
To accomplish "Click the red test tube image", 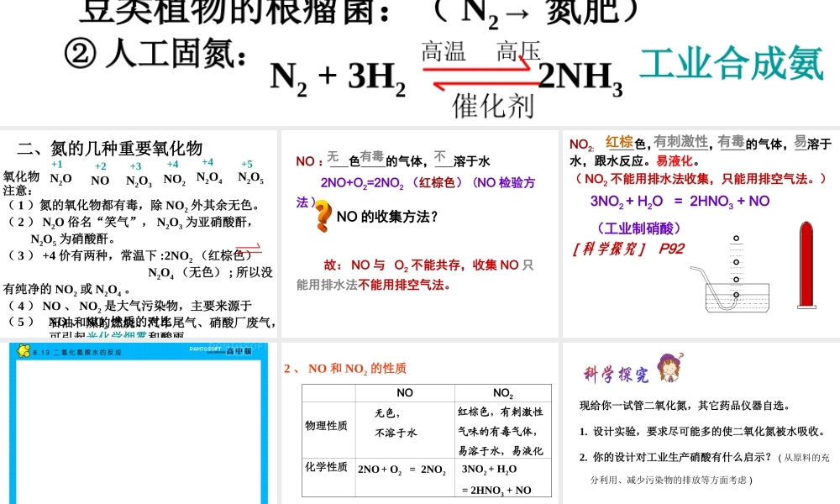I will click(806, 265).
